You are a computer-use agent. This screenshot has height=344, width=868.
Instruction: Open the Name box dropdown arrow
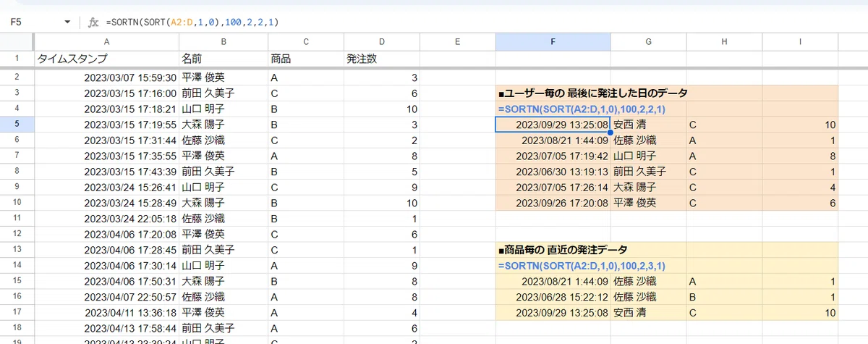[68, 22]
